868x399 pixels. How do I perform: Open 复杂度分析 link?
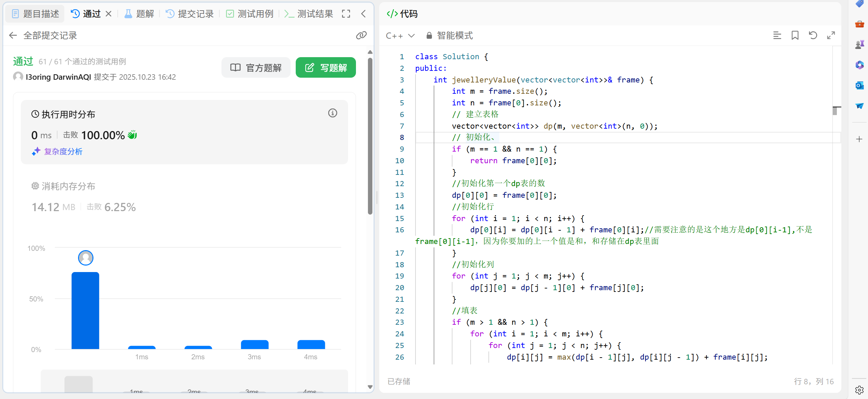(63, 151)
